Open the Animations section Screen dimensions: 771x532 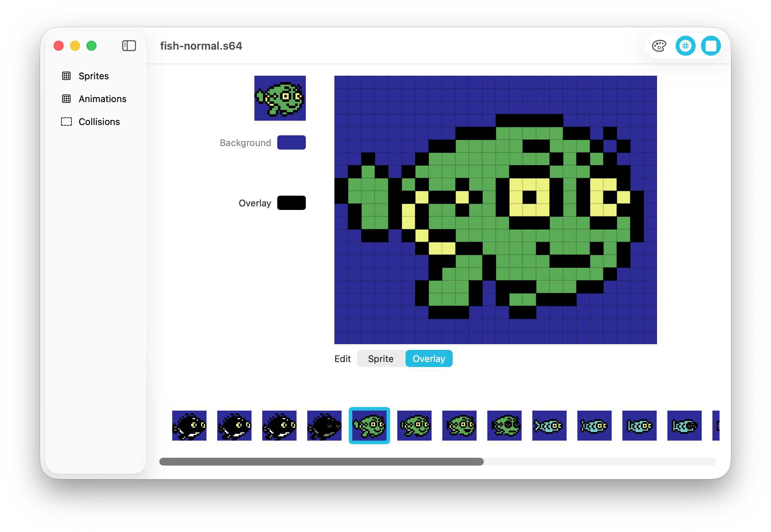click(102, 99)
